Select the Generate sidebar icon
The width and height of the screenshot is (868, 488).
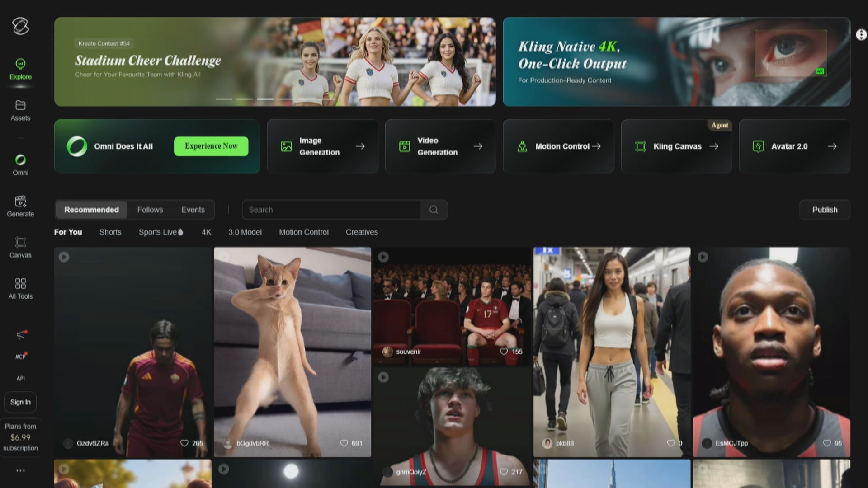pyautogui.click(x=20, y=201)
